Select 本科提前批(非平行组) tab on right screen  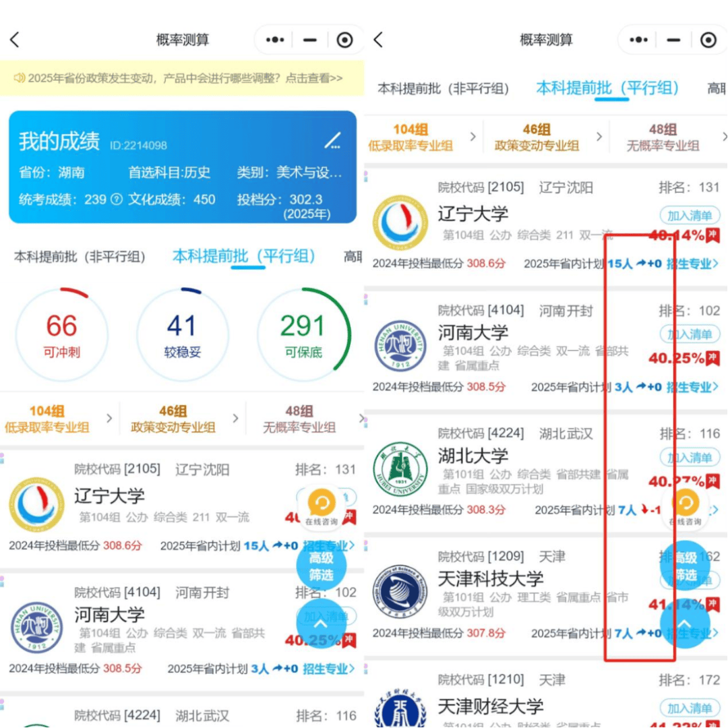(443, 88)
